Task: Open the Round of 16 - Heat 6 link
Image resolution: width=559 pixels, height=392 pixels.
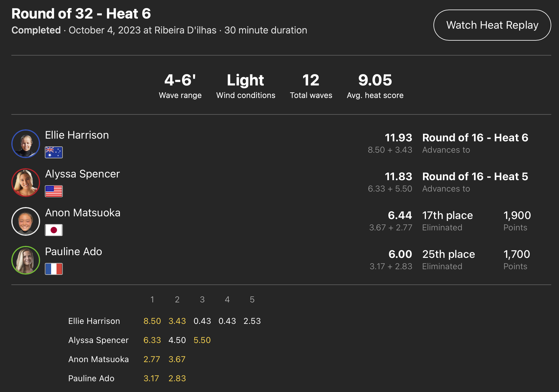Action: click(x=475, y=138)
